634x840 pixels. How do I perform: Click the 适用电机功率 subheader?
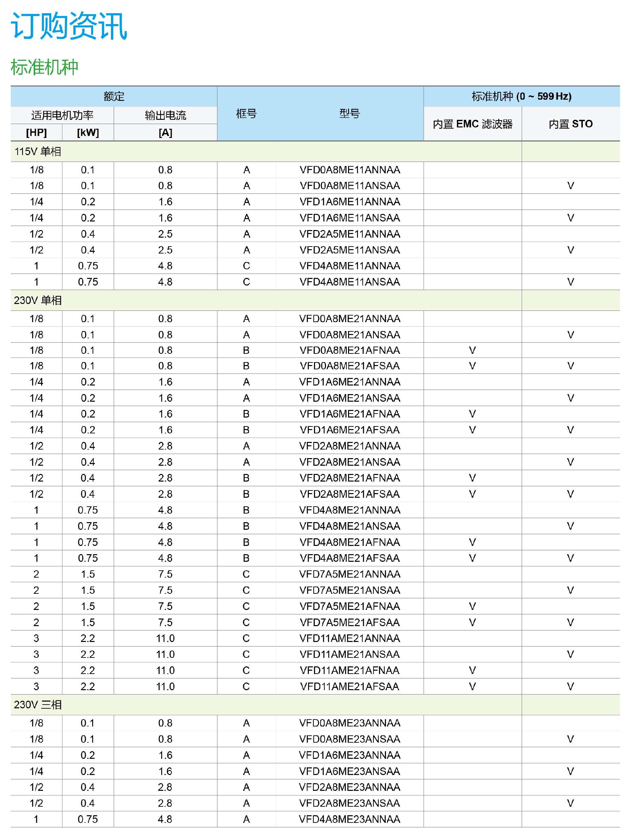(x=62, y=116)
